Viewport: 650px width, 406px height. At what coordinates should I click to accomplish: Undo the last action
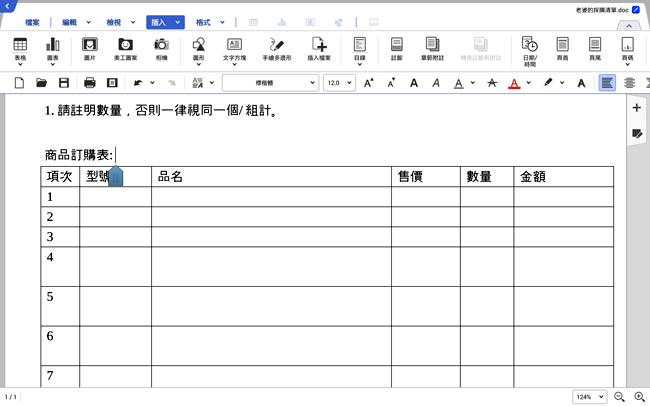click(138, 83)
